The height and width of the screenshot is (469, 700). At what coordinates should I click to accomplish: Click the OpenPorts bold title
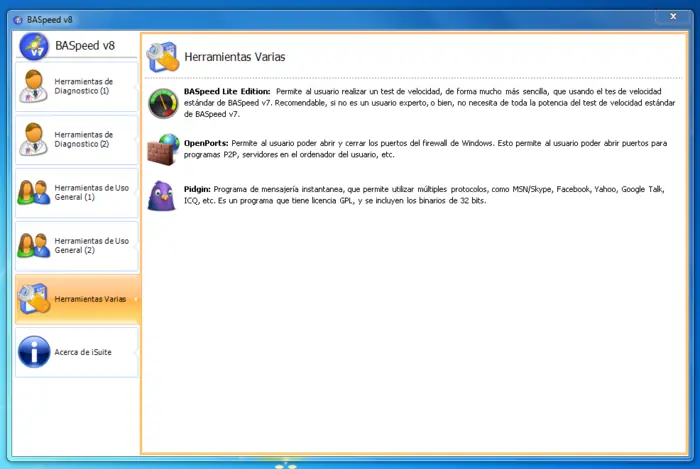pyautogui.click(x=206, y=143)
